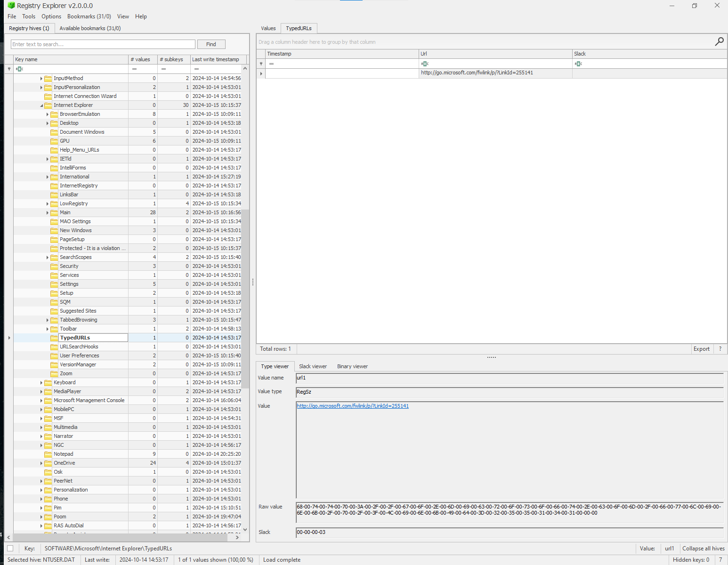Select the Suggested Sites key row

pos(127,311)
